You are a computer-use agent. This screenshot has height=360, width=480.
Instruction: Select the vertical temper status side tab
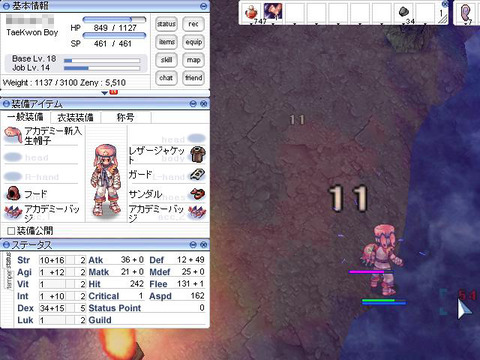(x=9, y=279)
